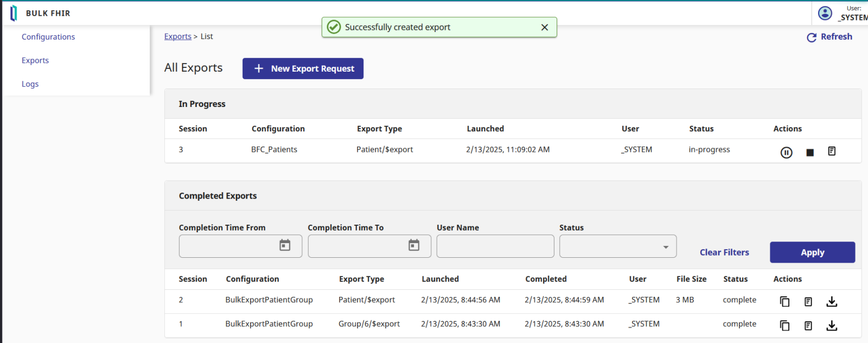Pause the in-progress session 3 export
The image size is (868, 343).
[786, 153]
